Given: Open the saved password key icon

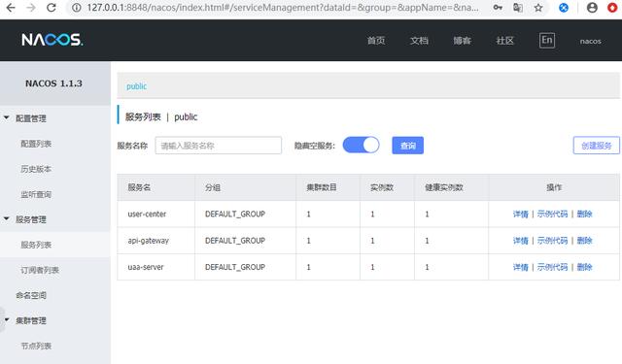Looking at the screenshot, I should (498, 8).
